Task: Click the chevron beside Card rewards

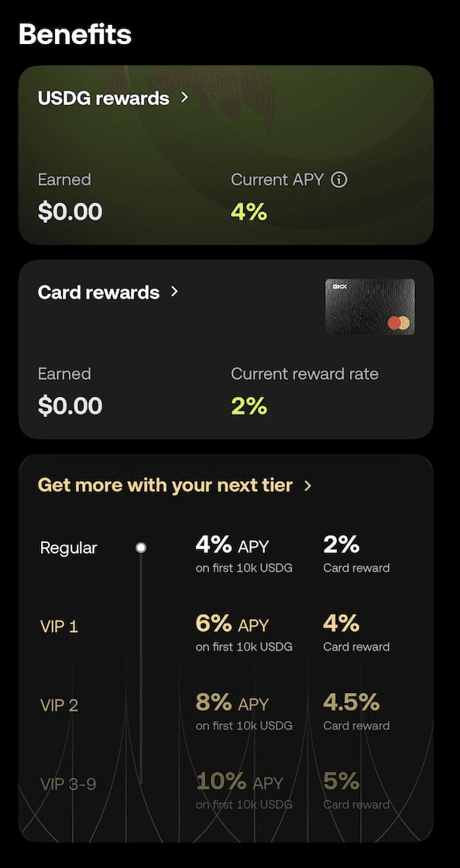Action: coord(173,292)
